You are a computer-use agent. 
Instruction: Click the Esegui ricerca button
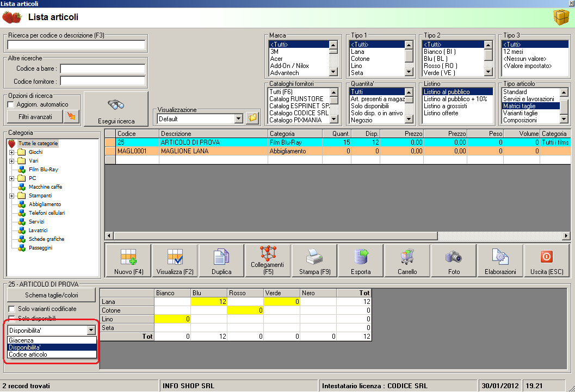[x=116, y=109]
